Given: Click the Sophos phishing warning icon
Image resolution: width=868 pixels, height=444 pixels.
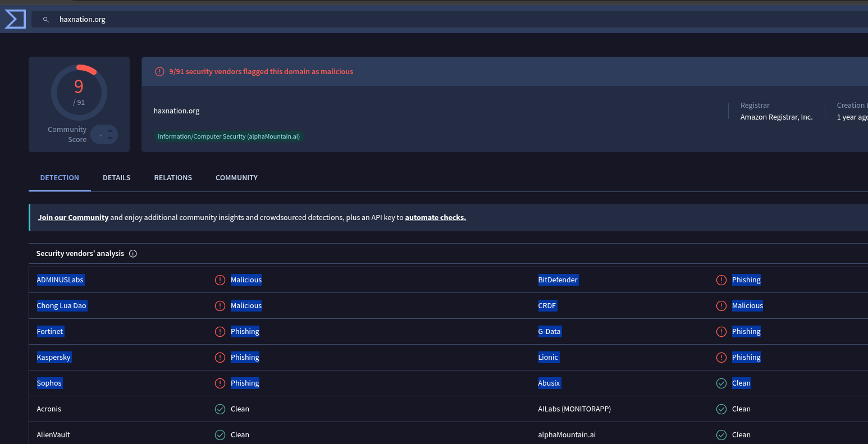Looking at the screenshot, I should (220, 383).
